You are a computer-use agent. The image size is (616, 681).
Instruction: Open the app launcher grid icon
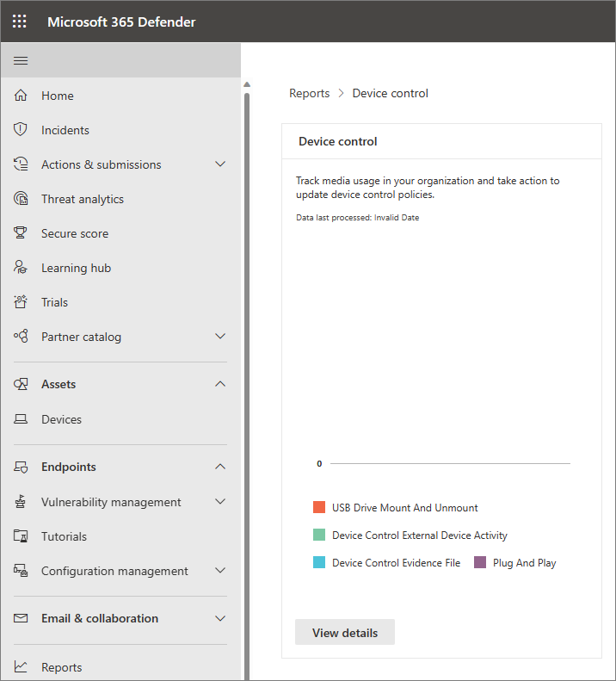[20, 22]
